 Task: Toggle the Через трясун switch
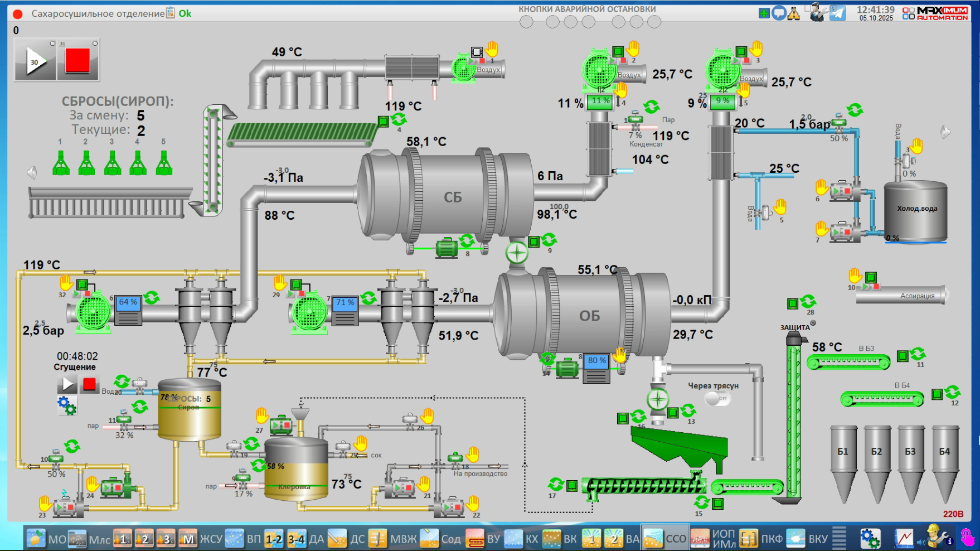(717, 398)
